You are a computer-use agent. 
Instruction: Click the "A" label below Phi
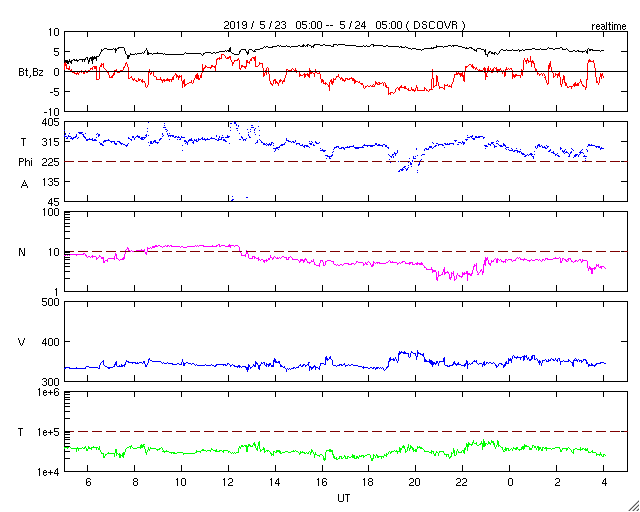(24, 185)
